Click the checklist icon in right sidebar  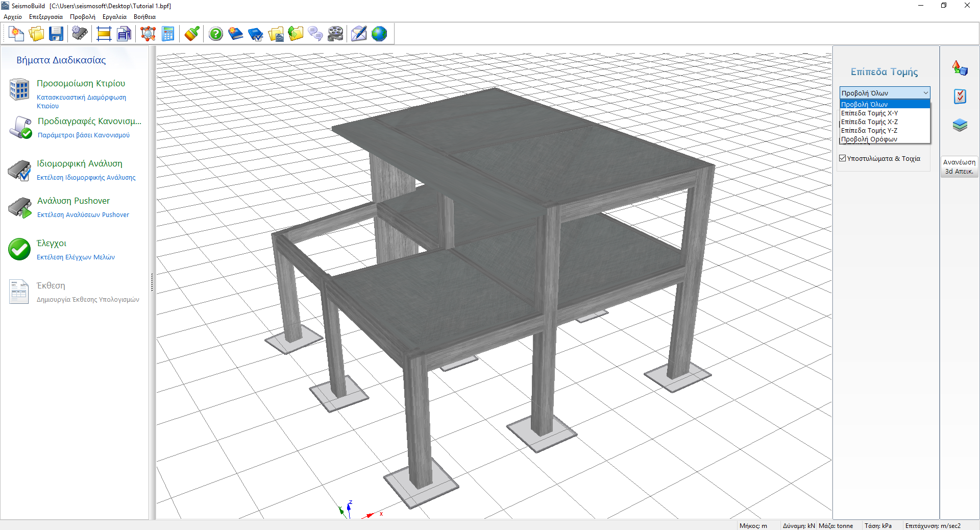point(960,97)
